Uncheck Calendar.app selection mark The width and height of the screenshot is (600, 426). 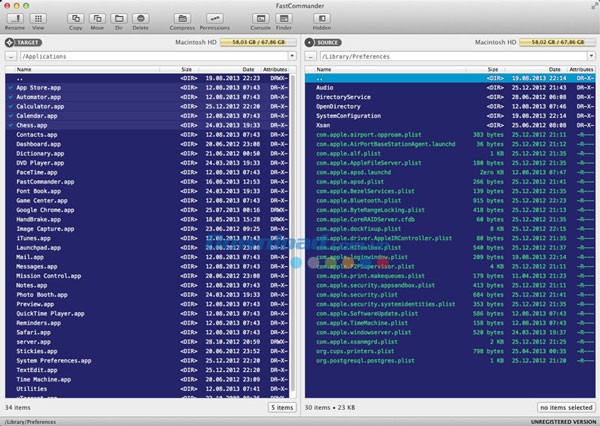click(11, 116)
